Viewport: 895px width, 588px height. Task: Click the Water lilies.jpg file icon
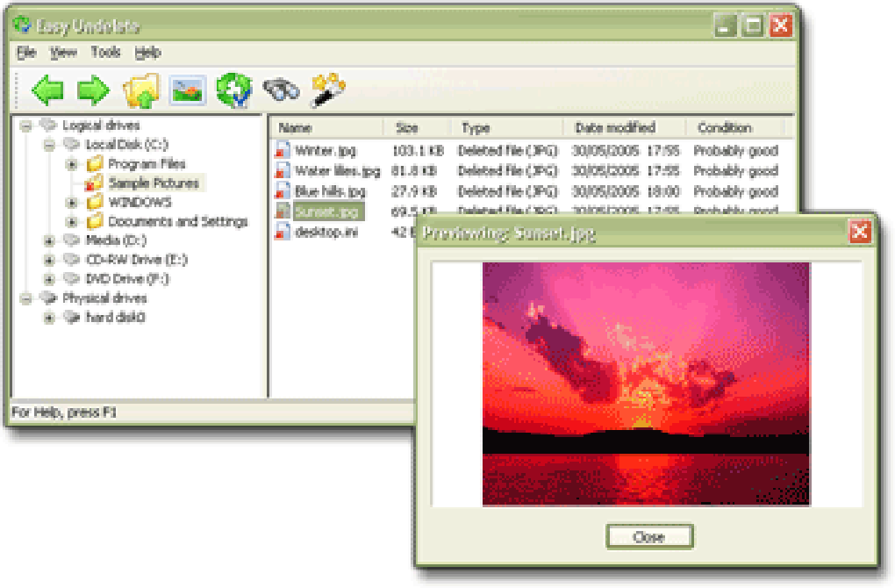click(x=283, y=170)
